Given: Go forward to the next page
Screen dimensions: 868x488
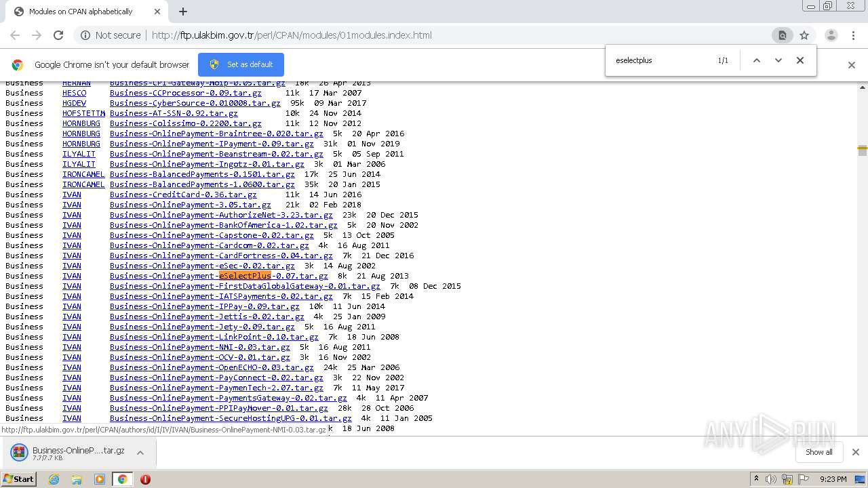Looking at the screenshot, I should click(37, 35).
